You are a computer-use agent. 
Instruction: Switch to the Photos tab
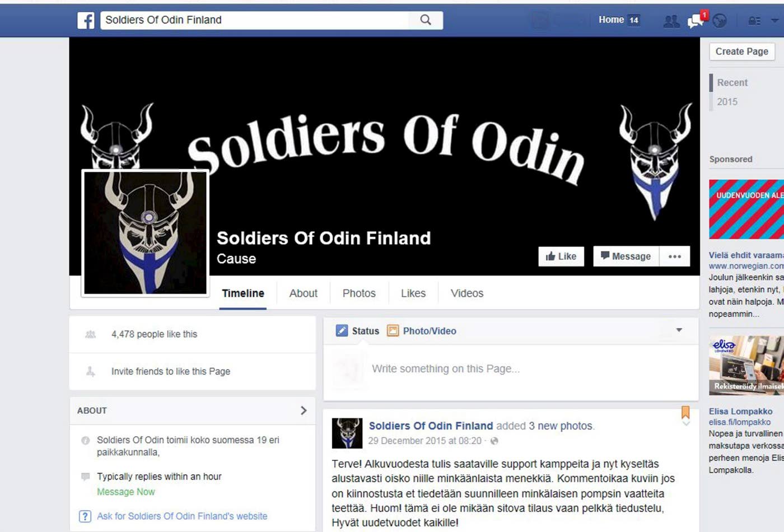click(x=359, y=293)
